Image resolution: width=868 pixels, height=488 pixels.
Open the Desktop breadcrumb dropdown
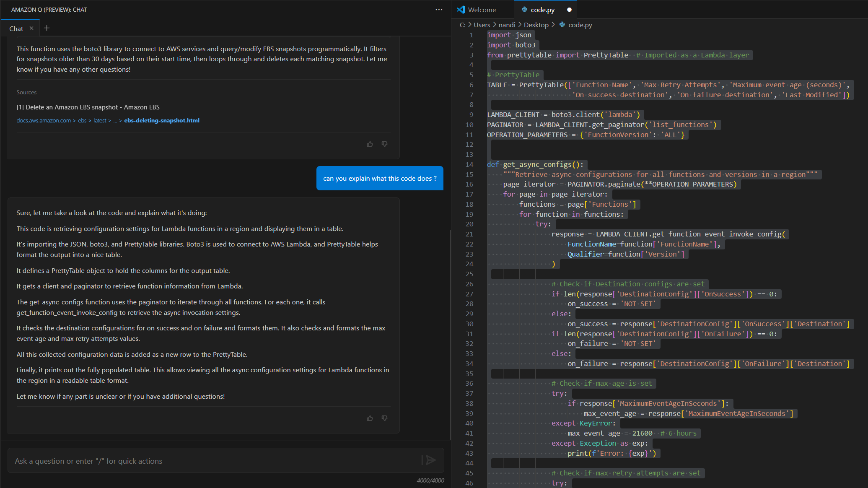(x=536, y=25)
